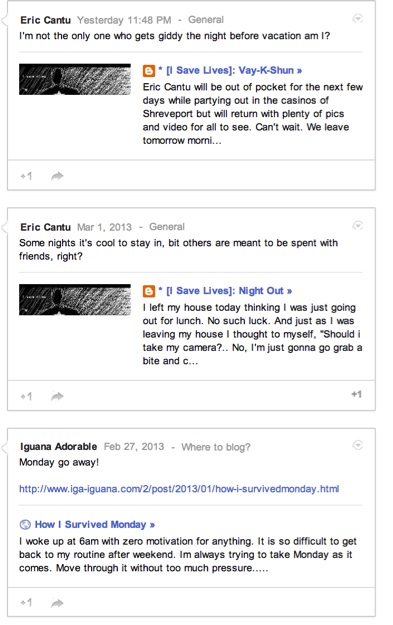
Task: Share the Vay-K-Shun post via arrow icon
Action: point(57,176)
